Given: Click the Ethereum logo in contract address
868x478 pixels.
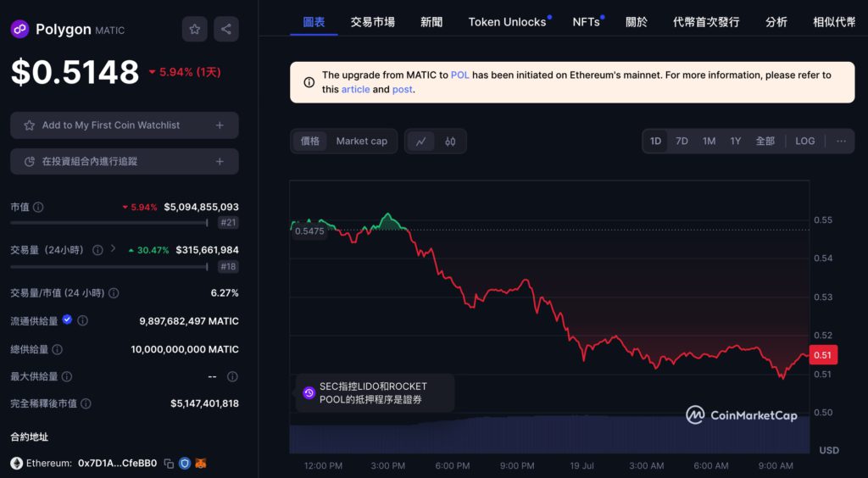Looking at the screenshot, I should point(17,463).
